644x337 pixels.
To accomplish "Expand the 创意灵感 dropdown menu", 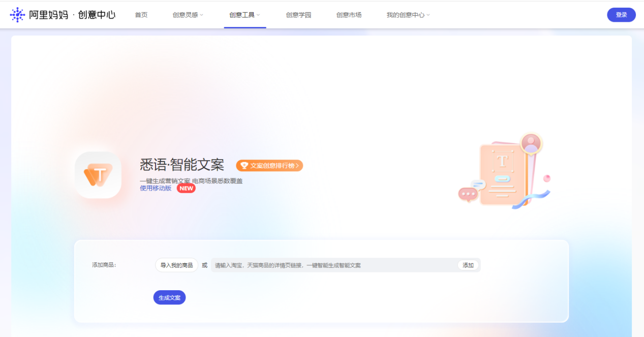I will [188, 15].
